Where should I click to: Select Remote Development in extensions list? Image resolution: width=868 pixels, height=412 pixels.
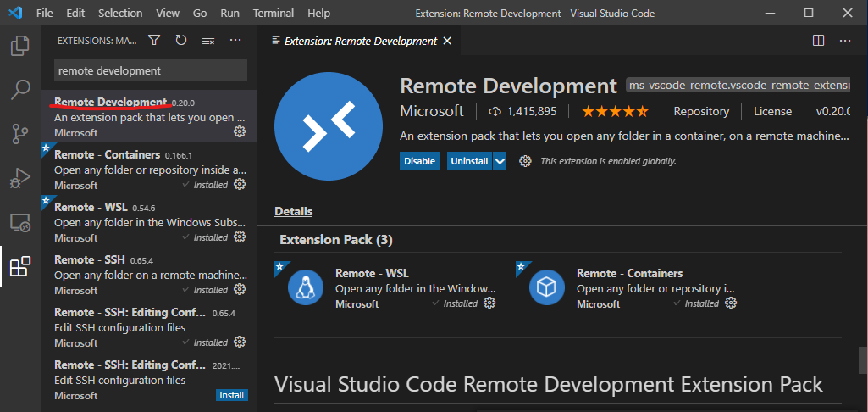(149, 116)
